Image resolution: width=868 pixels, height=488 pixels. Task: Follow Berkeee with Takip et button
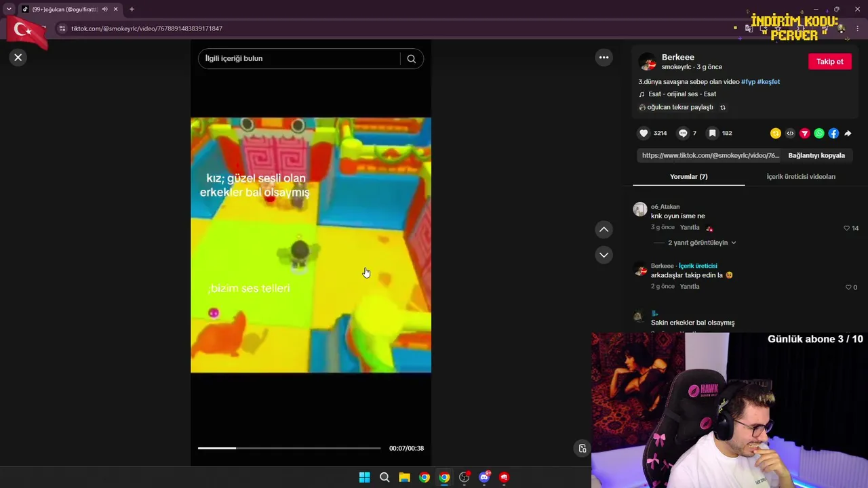[x=829, y=62]
